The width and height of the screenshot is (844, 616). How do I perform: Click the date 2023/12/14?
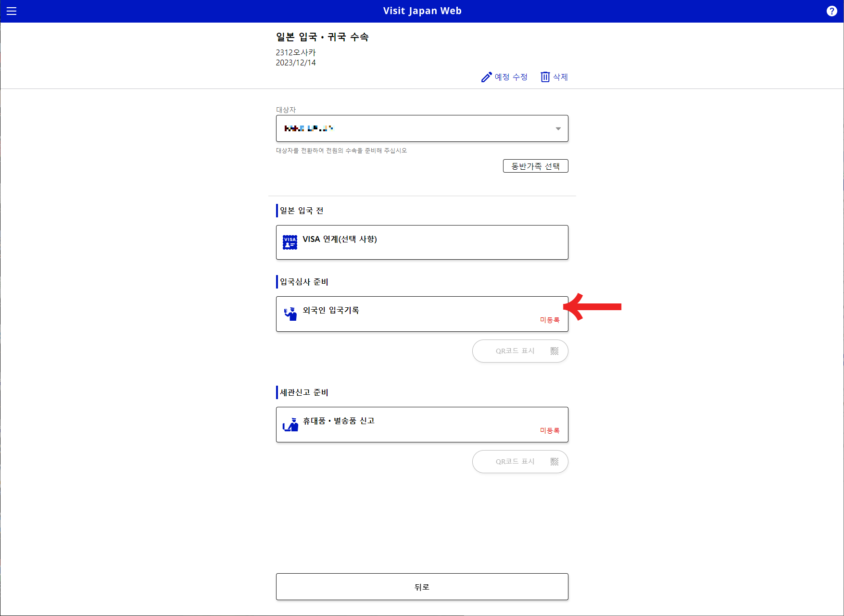tap(296, 63)
